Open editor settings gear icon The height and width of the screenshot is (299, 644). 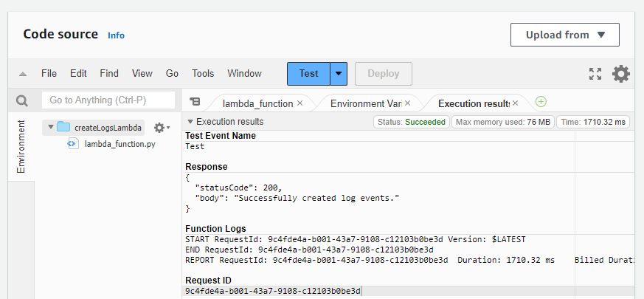coord(621,74)
